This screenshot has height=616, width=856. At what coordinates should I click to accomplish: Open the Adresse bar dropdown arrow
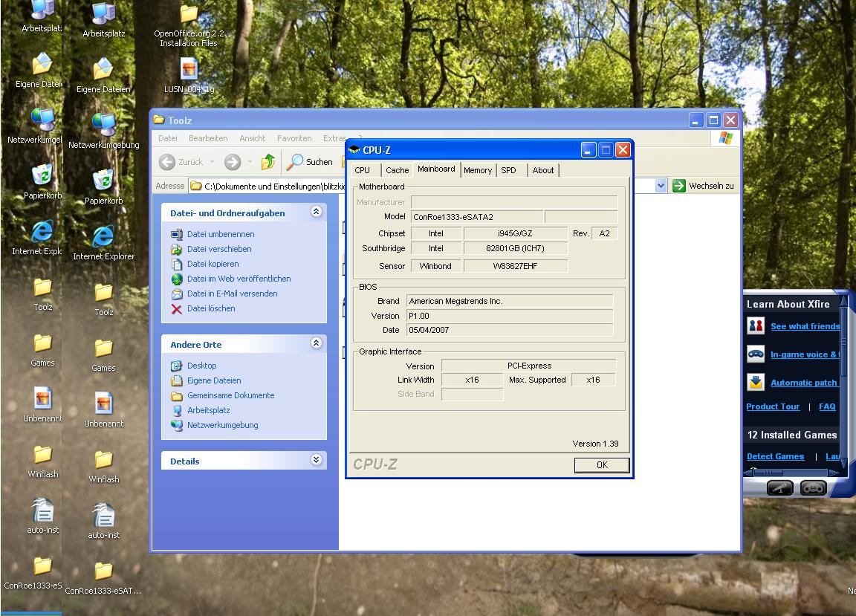point(661,186)
